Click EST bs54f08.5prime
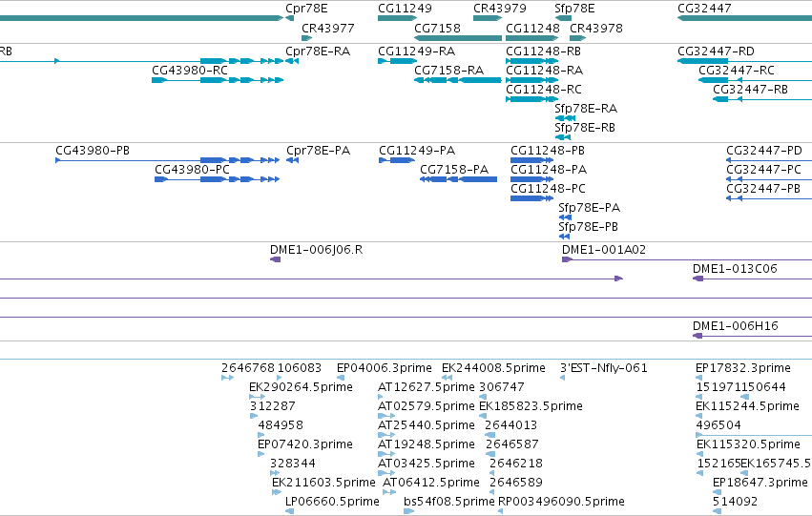Image resolution: width=812 pixels, height=516 pixels. tap(449, 502)
